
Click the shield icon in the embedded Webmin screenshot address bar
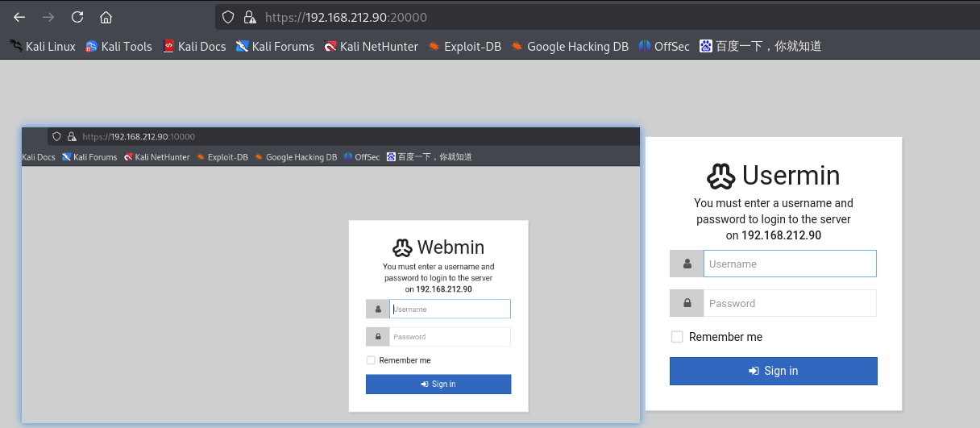click(57, 136)
